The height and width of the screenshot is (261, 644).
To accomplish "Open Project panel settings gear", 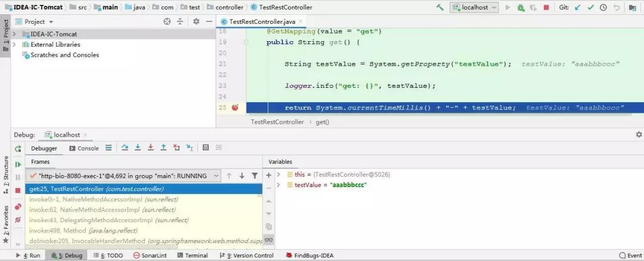I will click(196, 22).
